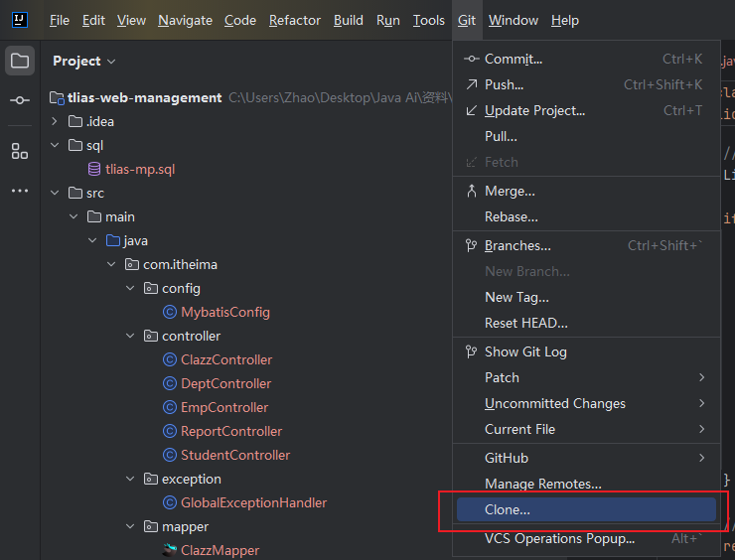Collapse the src folder
The height and width of the screenshot is (560, 735).
click(x=55, y=193)
